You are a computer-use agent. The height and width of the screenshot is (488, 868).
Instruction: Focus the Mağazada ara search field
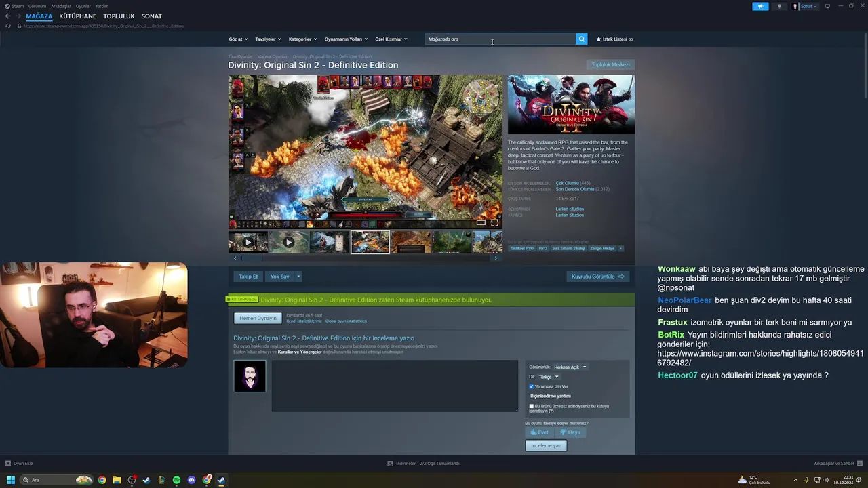pyautogui.click(x=500, y=39)
